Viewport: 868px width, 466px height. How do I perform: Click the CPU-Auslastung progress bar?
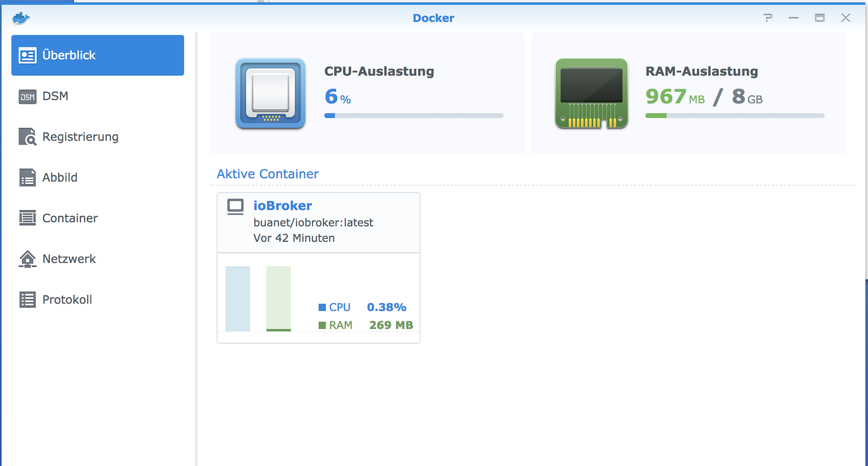(414, 116)
